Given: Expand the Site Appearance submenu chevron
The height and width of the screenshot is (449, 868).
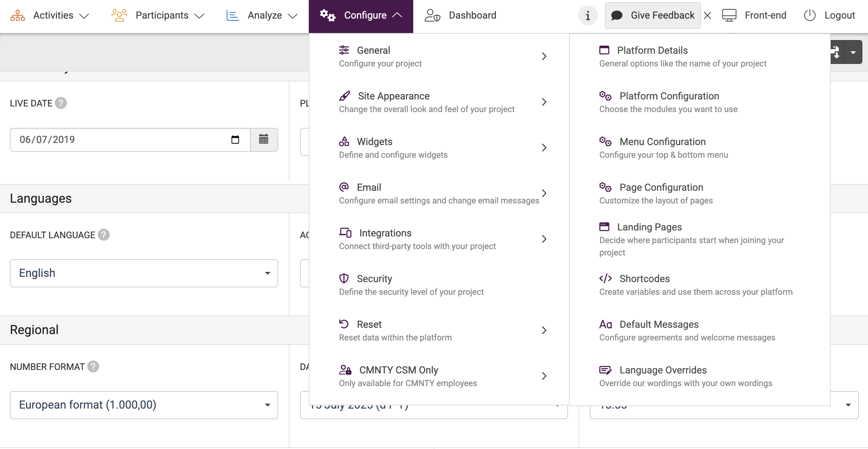Looking at the screenshot, I should [544, 102].
